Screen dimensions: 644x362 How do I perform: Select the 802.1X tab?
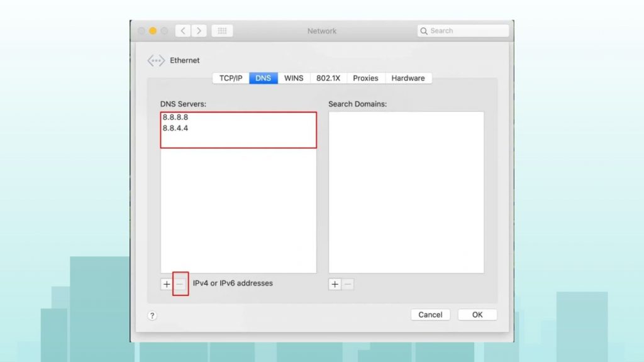click(x=328, y=78)
